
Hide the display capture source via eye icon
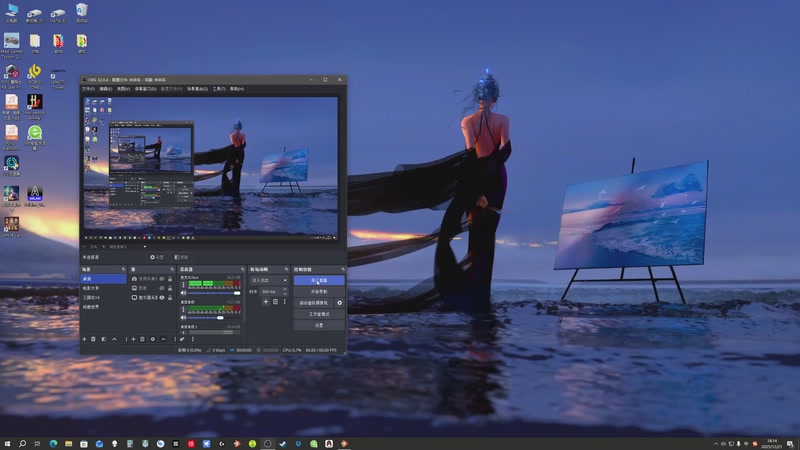point(162,297)
